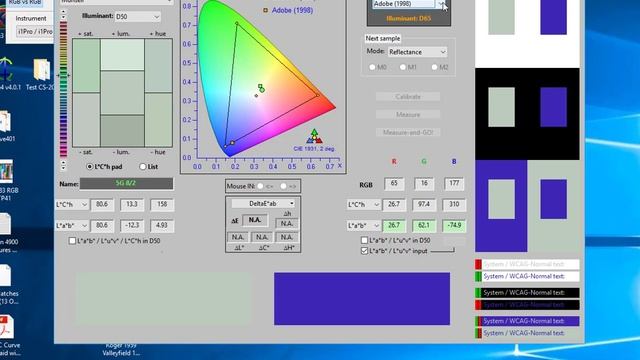Click the vertical rainbow color strip slider

click(63, 89)
